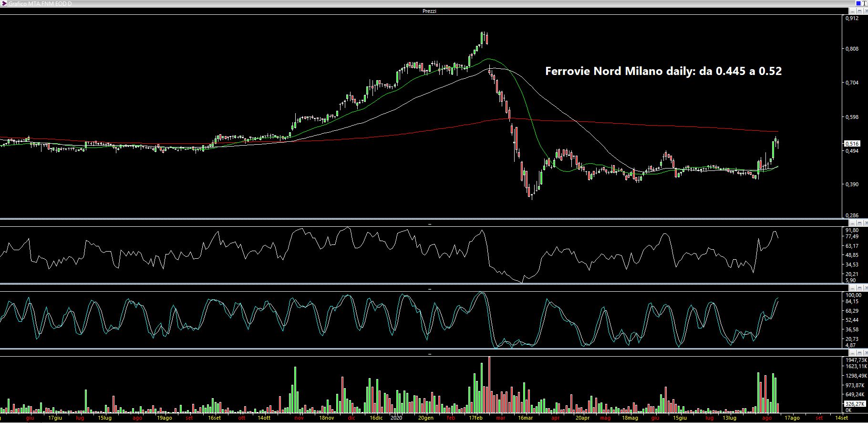
Task: Click the 0,704 price axis label
Action: [852, 83]
